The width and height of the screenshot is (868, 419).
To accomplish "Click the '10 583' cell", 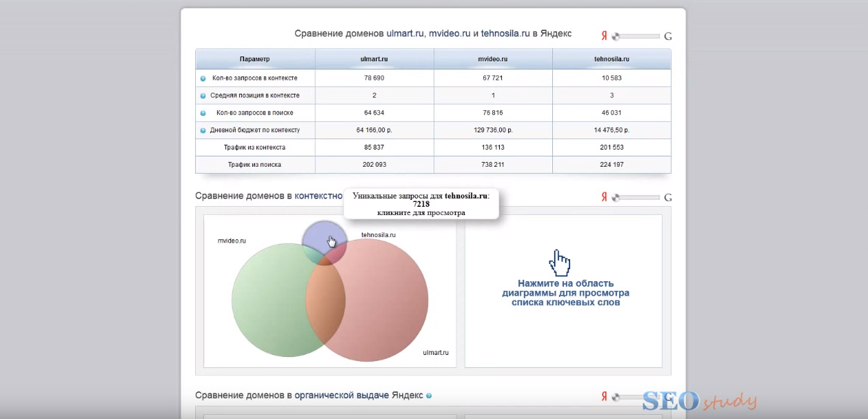I will [612, 79].
